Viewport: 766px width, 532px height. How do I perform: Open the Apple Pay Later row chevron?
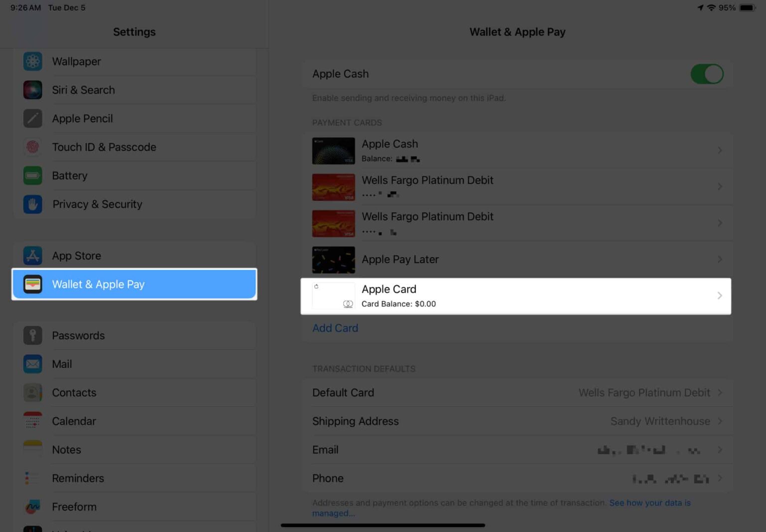pyautogui.click(x=720, y=259)
